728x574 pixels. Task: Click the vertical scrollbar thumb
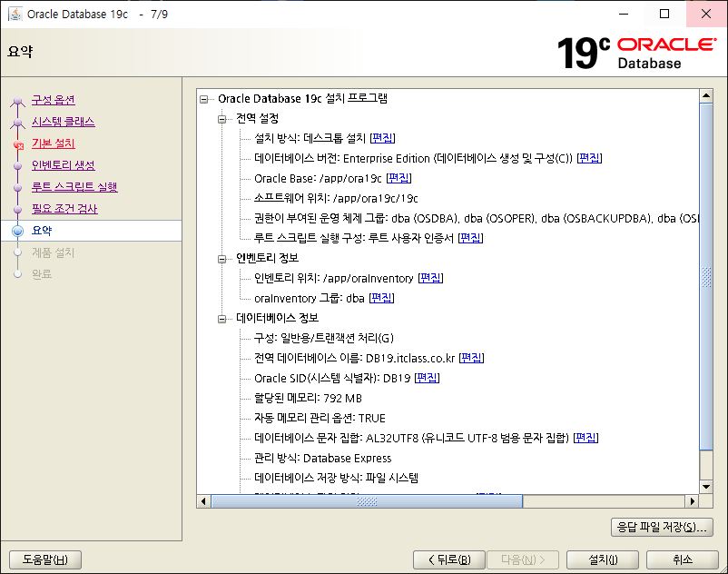tap(706, 277)
